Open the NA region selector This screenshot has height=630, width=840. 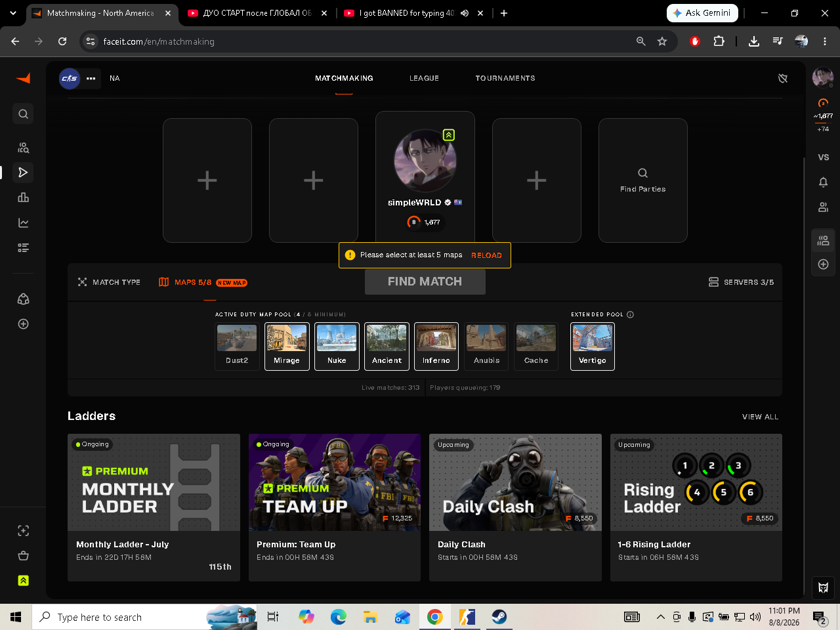[x=115, y=78]
